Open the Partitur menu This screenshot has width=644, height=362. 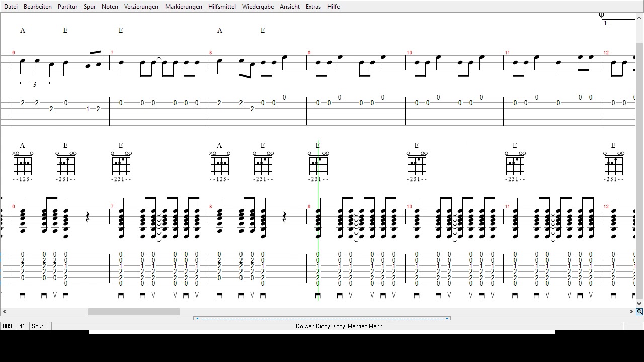pyautogui.click(x=67, y=7)
